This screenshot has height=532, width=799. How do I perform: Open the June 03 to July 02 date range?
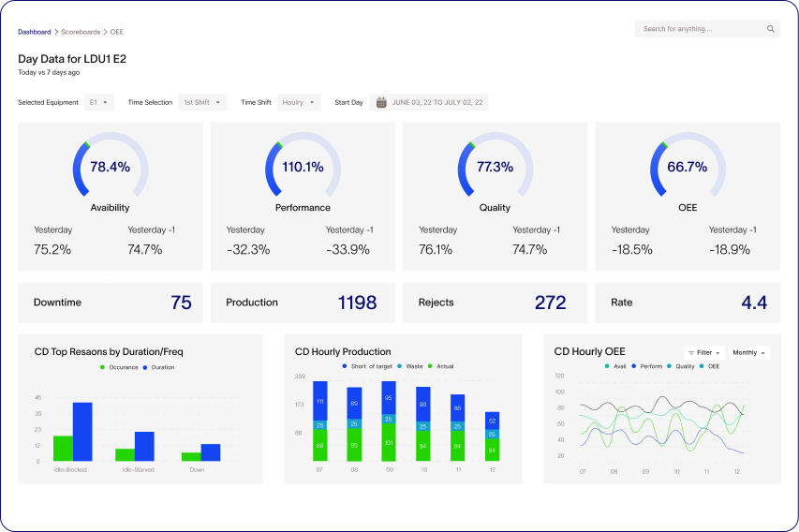429,102
